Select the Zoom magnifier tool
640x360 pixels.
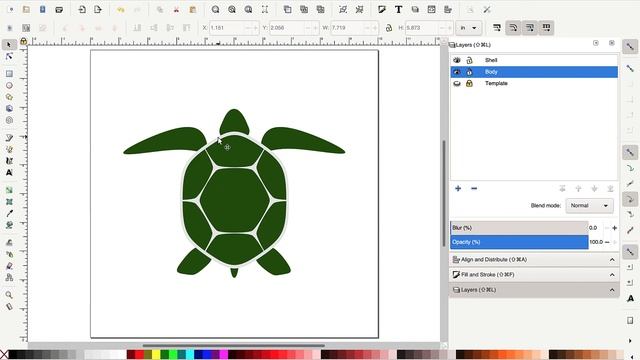(9, 295)
